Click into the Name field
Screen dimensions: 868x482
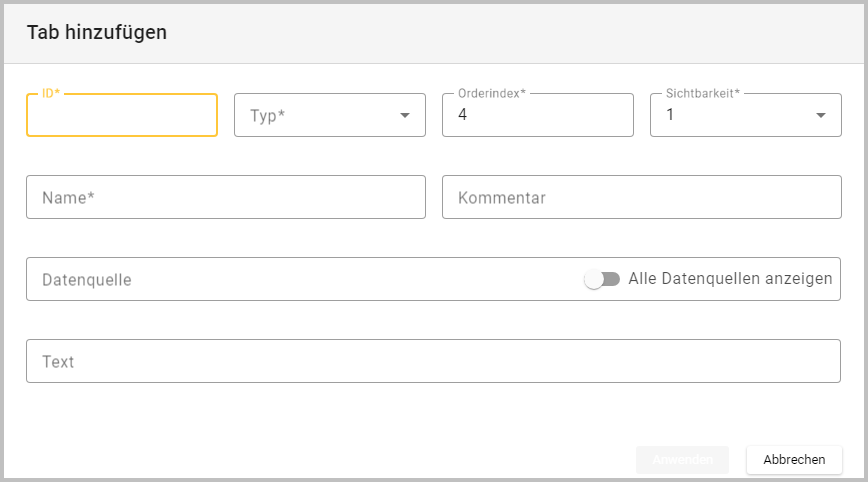point(225,198)
